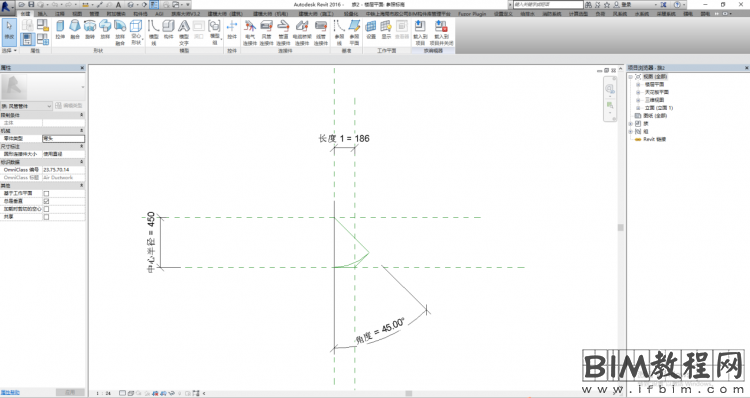Select the Modify (修改) arrow tool
Viewport: 750px width, 398px height.
9,30
